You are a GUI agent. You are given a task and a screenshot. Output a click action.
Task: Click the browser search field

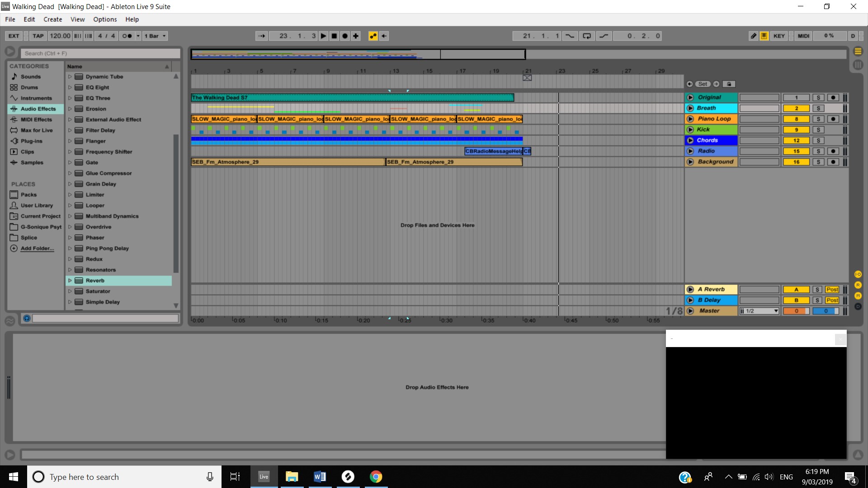(100, 53)
